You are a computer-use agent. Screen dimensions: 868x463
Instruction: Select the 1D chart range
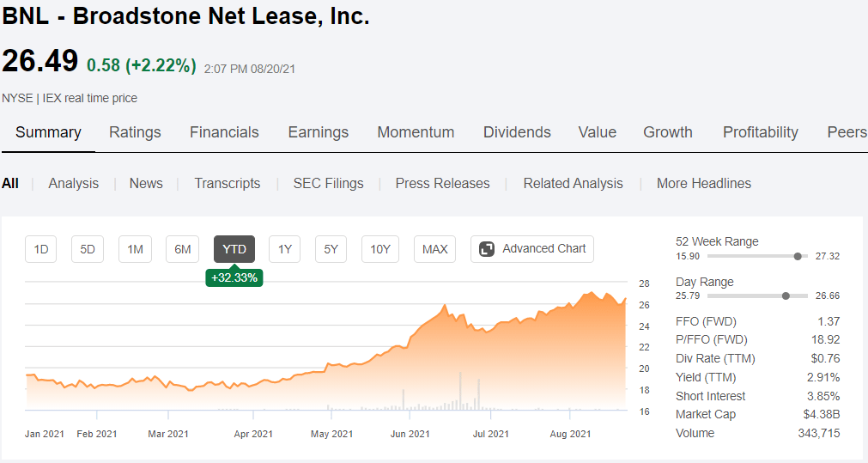coord(41,249)
